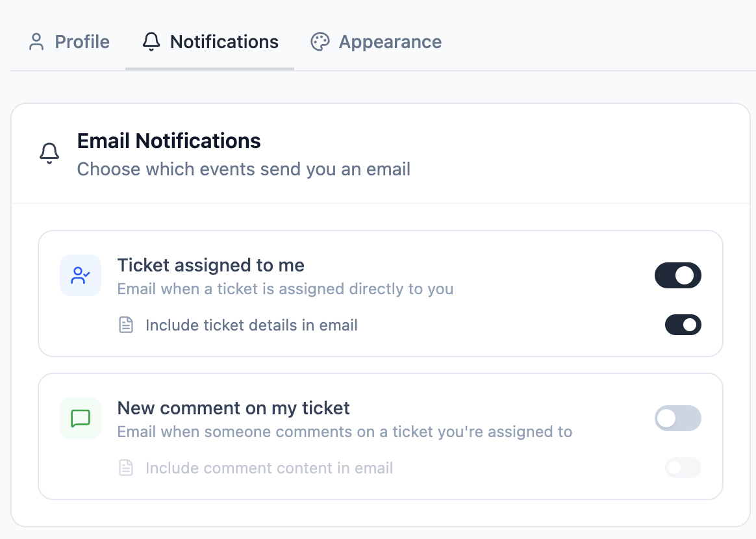Click the New comment on my ticket card
This screenshot has width=756, height=539.
(381, 436)
